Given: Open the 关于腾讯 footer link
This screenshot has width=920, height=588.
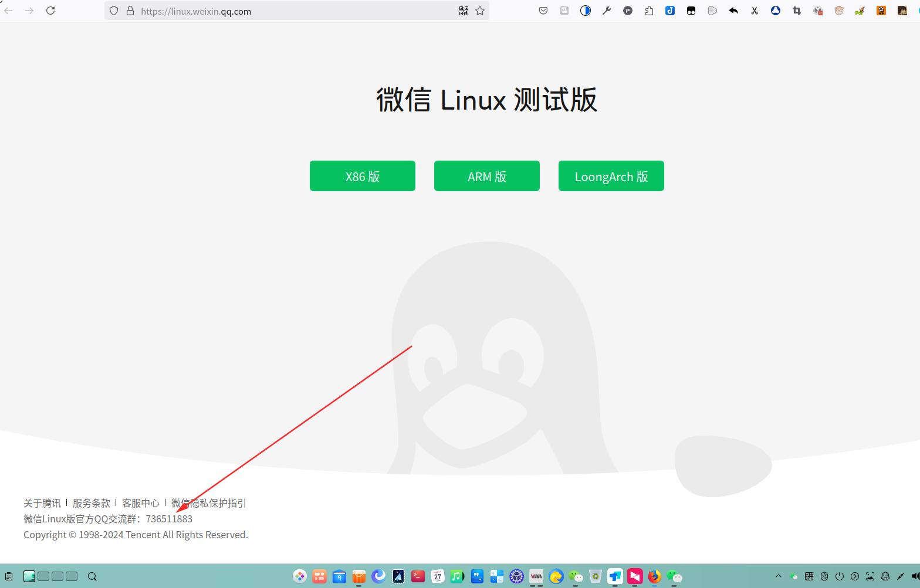Looking at the screenshot, I should point(42,503).
